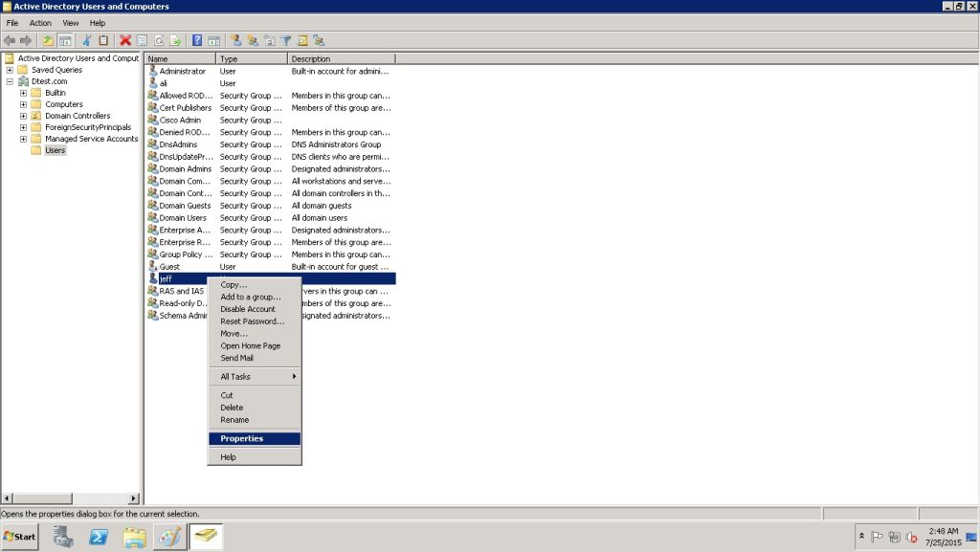This screenshot has height=552, width=980.
Task: Open the Action menu
Action: (x=40, y=23)
